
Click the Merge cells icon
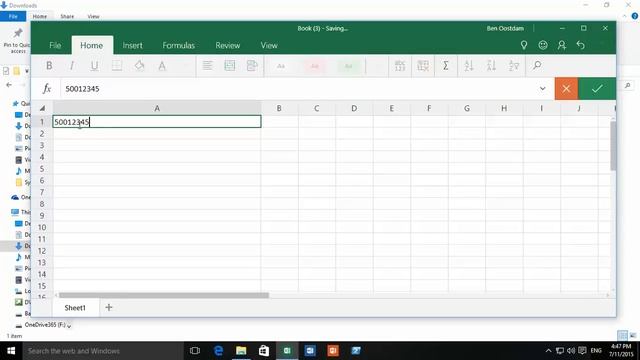coord(230,66)
